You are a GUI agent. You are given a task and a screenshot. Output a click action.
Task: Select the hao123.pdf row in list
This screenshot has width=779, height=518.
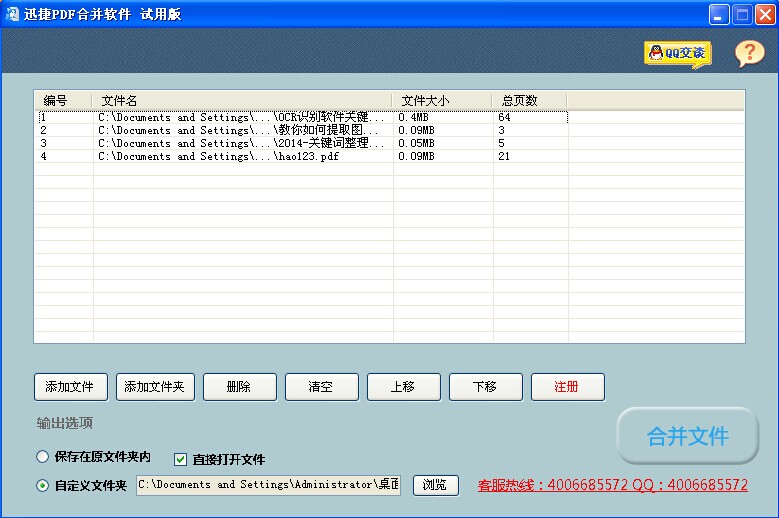300,157
